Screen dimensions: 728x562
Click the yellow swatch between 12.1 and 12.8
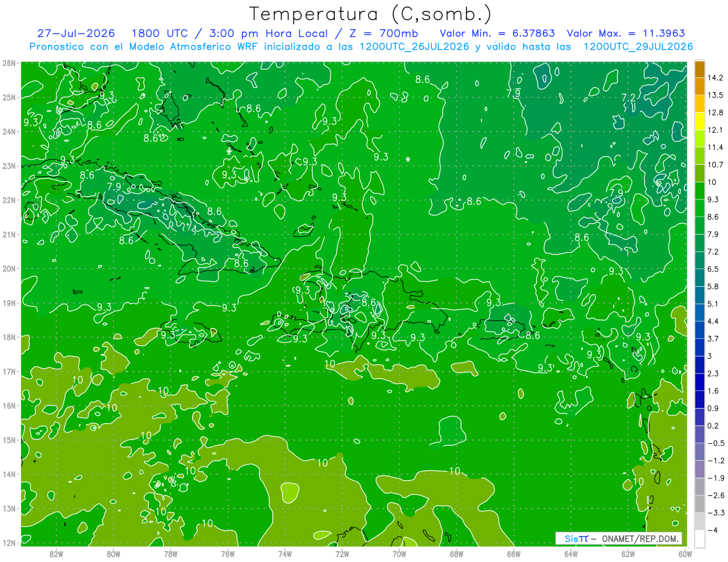(x=699, y=121)
